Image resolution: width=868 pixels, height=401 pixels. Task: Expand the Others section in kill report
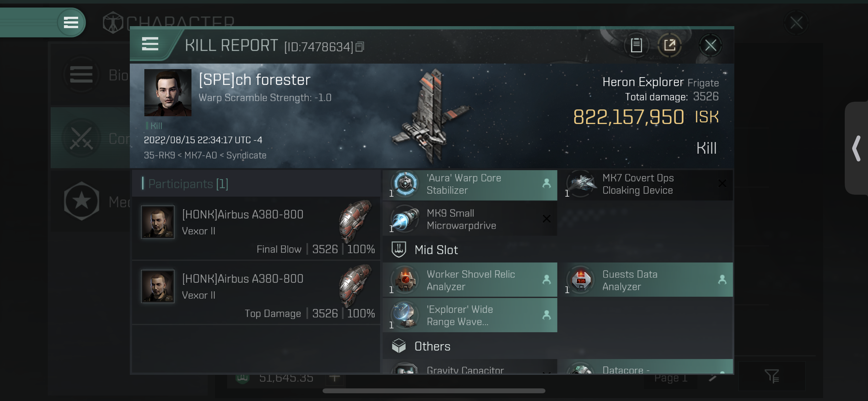point(432,345)
